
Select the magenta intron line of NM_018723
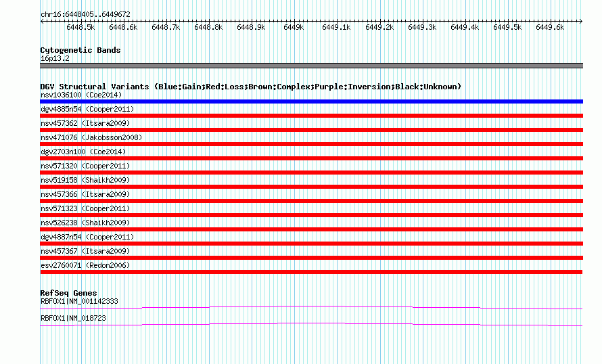311,325
